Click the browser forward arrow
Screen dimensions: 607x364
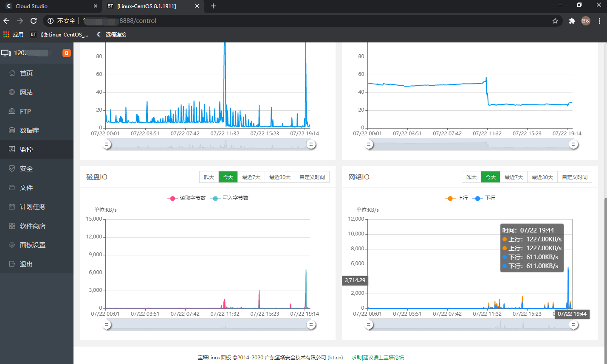coord(20,21)
